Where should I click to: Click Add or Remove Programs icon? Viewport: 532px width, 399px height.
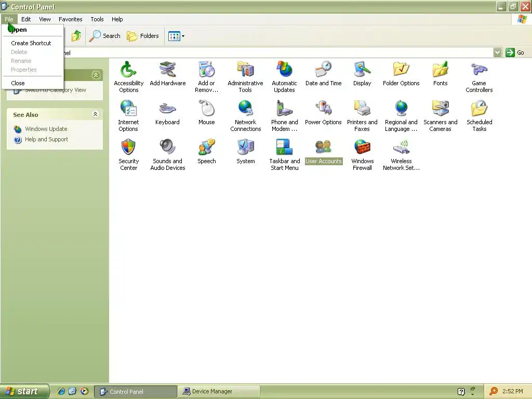(x=206, y=70)
